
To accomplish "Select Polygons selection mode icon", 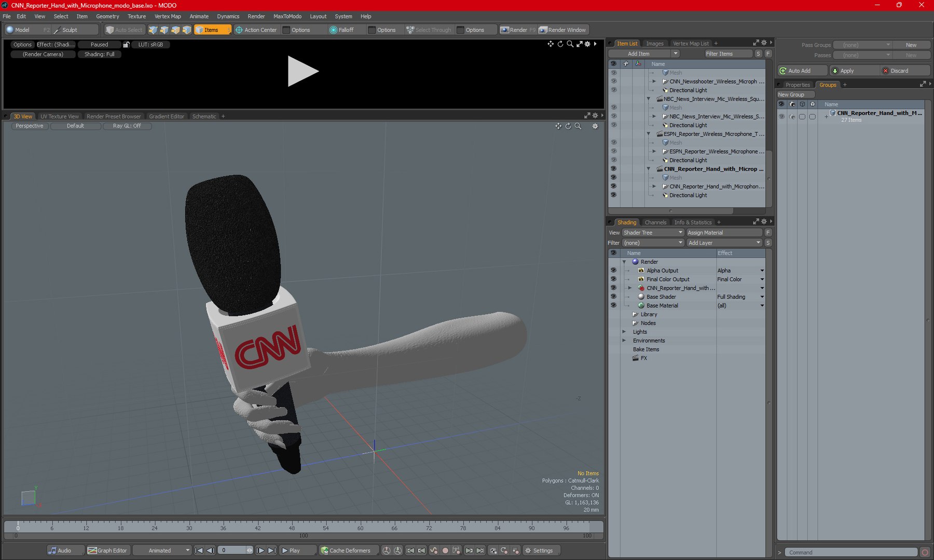I will (x=176, y=30).
